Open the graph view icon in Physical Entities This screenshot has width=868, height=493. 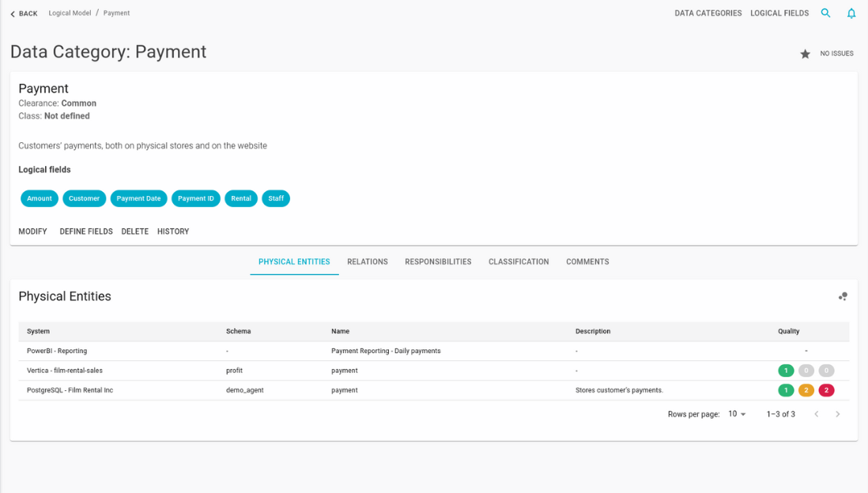(843, 296)
